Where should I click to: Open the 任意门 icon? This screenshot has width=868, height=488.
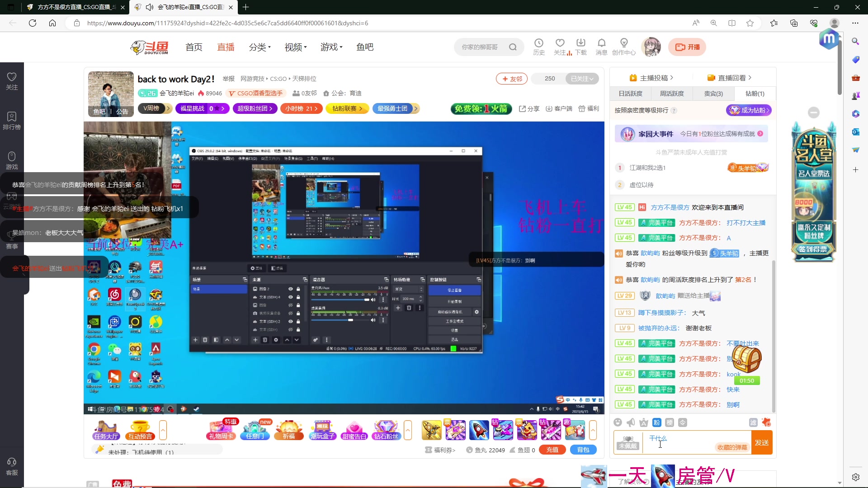[x=255, y=430]
